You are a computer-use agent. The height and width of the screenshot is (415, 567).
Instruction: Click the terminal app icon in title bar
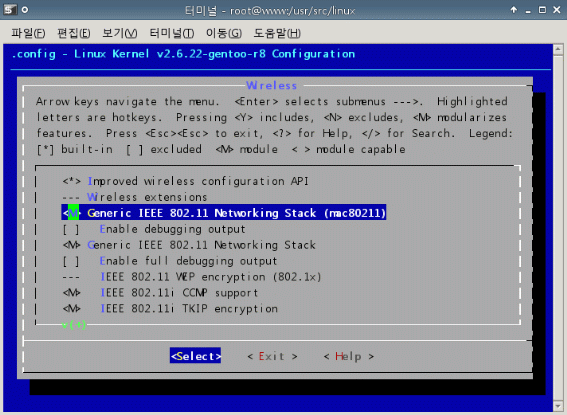(x=10, y=10)
